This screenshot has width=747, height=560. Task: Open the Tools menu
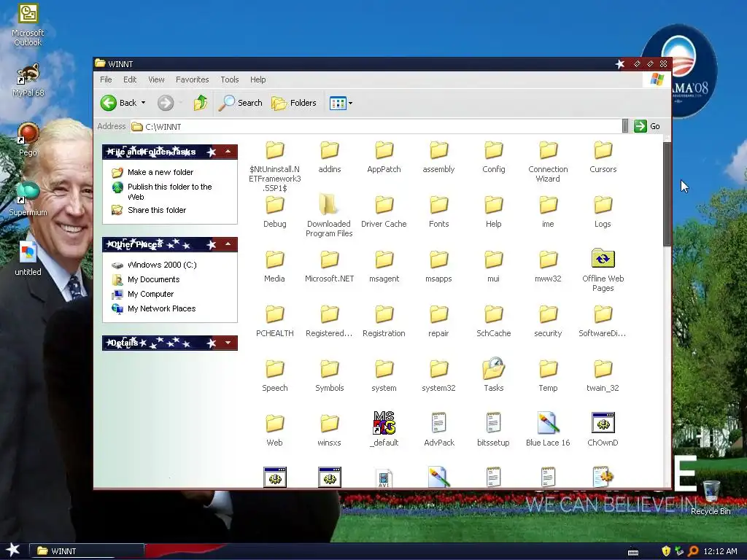click(230, 79)
